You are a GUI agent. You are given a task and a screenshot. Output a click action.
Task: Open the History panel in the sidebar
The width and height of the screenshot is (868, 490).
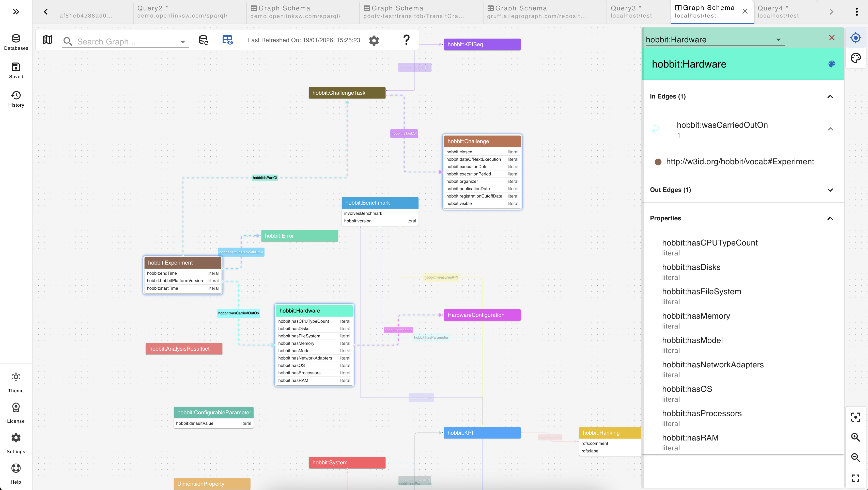16,98
